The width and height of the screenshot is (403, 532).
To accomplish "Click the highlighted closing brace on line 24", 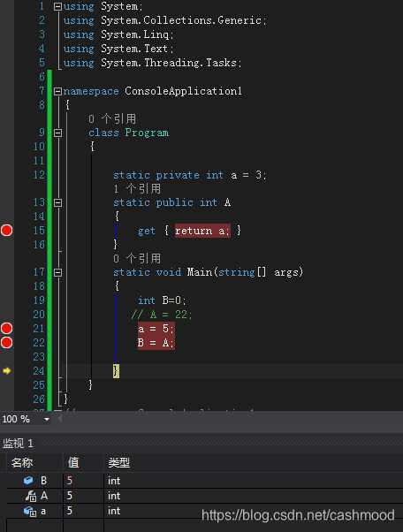I will (116, 371).
